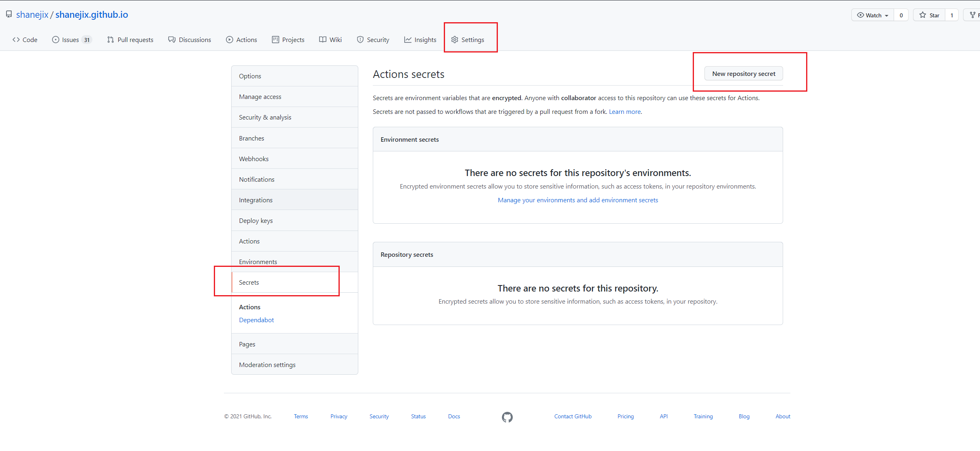Open Learn more link about secrets

pos(625,112)
